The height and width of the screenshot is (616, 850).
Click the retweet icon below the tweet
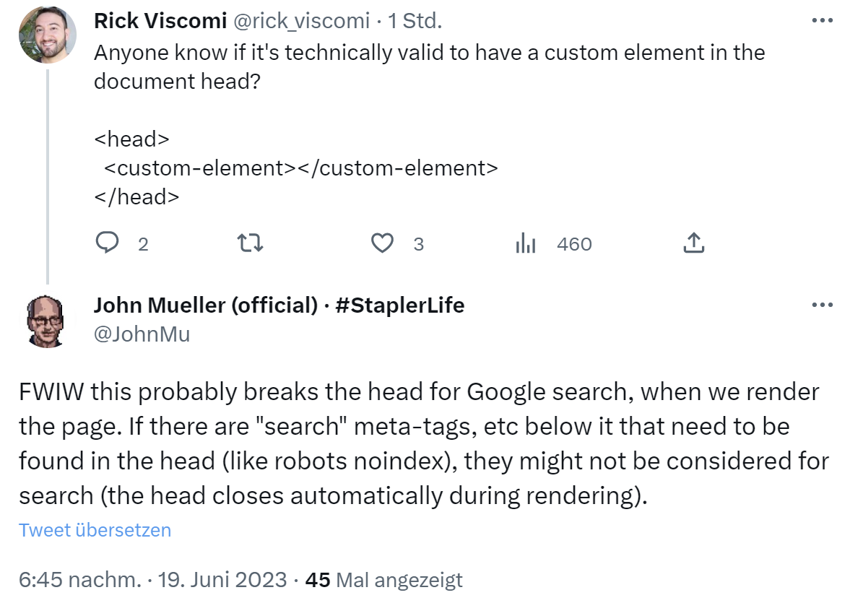tap(249, 243)
